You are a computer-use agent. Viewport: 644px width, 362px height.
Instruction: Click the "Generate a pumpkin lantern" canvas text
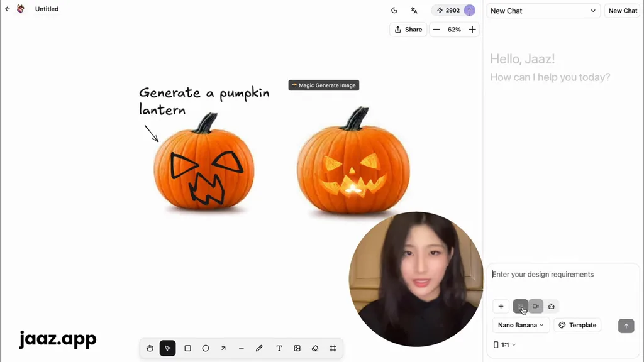point(204,101)
